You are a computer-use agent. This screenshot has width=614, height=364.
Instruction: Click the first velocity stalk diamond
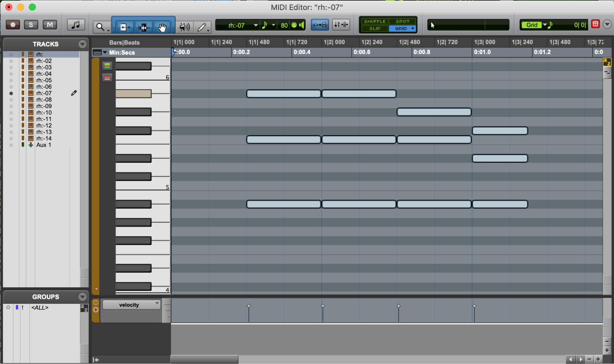click(x=249, y=306)
